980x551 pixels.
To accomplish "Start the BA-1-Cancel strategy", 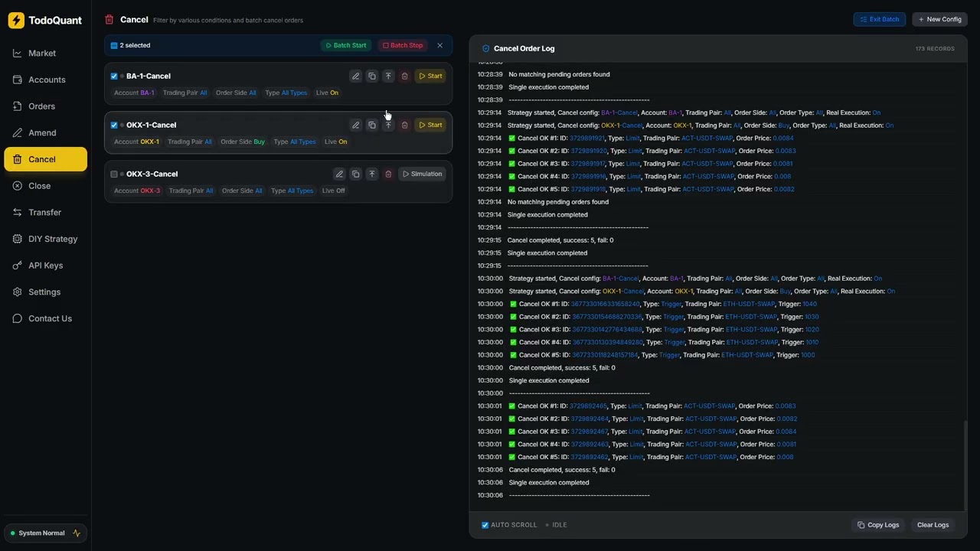I will pyautogui.click(x=430, y=77).
